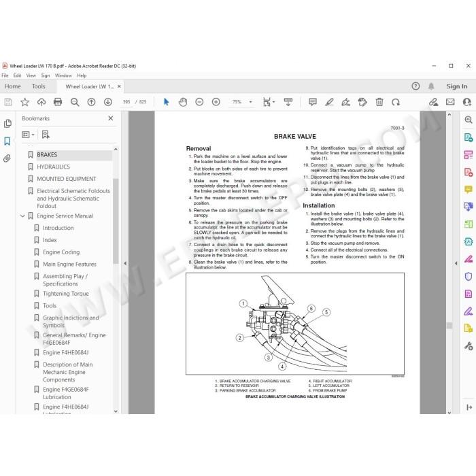476x476 pixels.
Task: Click the Print file icon
Action: (58, 102)
